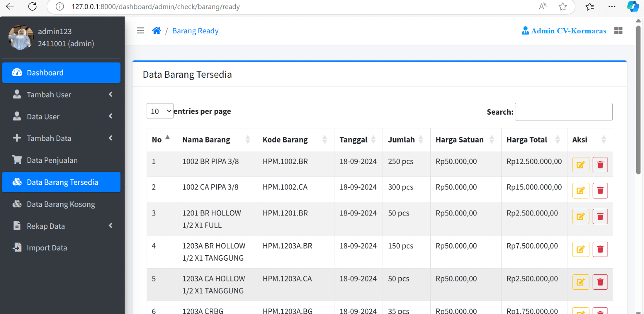Sort by Harga Satuan column
Screen dimensions: 644x314
(x=466, y=139)
